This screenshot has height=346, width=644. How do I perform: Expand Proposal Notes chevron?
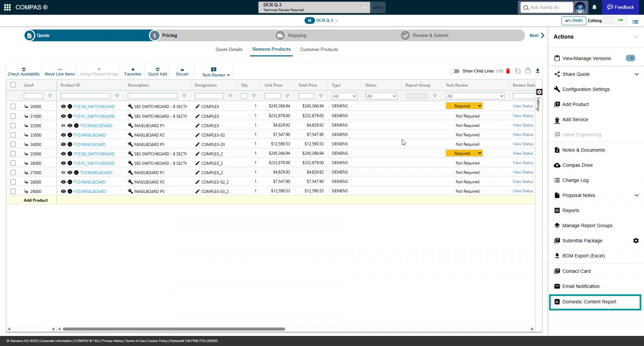[636, 195]
